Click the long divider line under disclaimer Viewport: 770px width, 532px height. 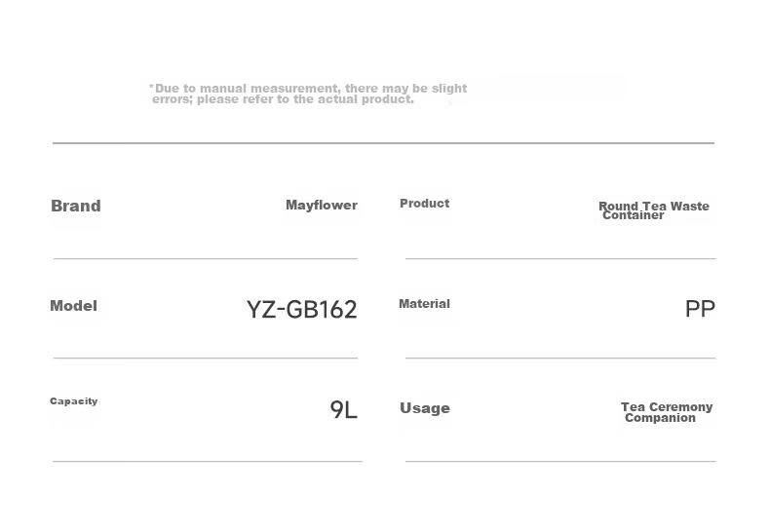[x=383, y=143]
